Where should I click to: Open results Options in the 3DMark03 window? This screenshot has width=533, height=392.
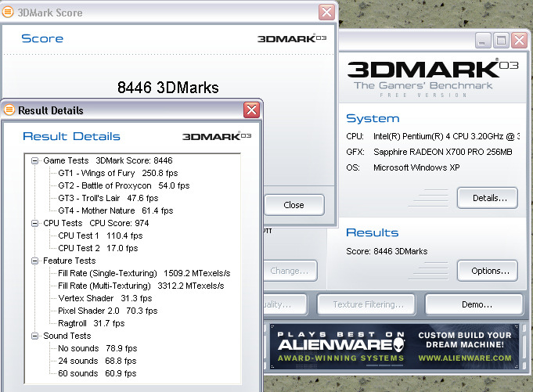point(488,271)
